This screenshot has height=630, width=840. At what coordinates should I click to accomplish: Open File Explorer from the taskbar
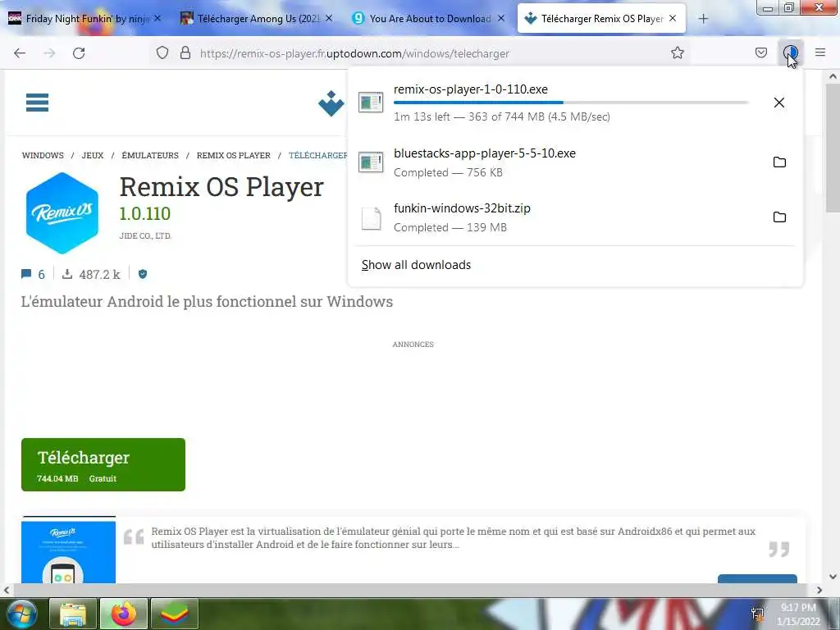point(73,614)
